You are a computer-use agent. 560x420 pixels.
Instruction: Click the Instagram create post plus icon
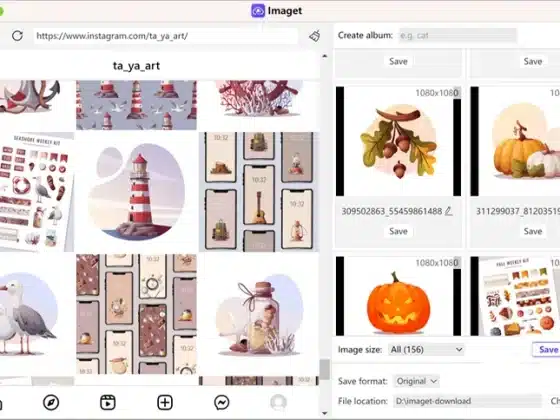click(x=165, y=402)
